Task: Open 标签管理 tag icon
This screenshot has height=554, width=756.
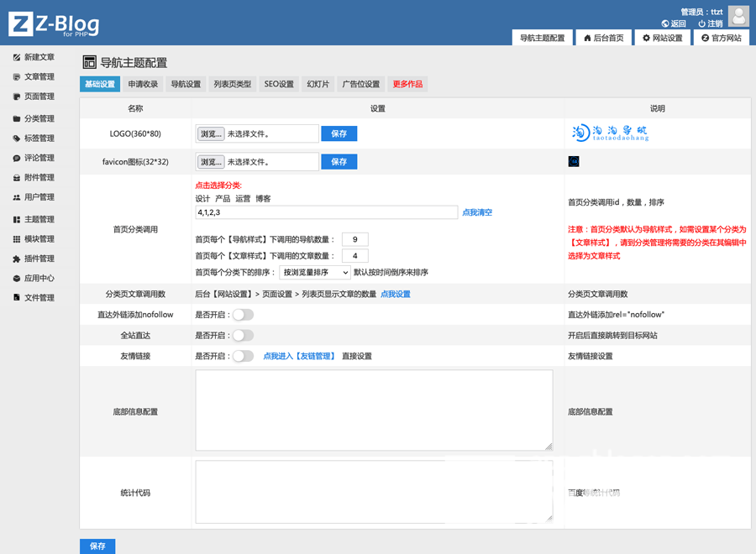Action: tap(17, 138)
